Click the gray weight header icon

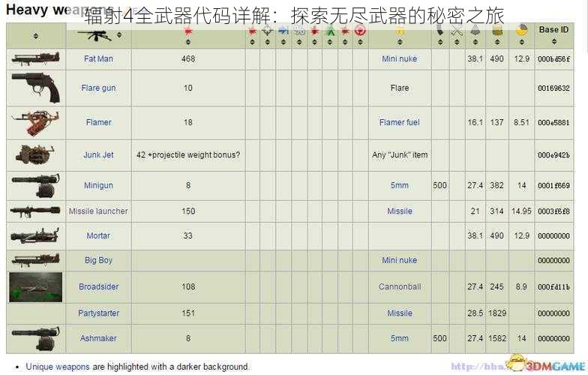475,31
